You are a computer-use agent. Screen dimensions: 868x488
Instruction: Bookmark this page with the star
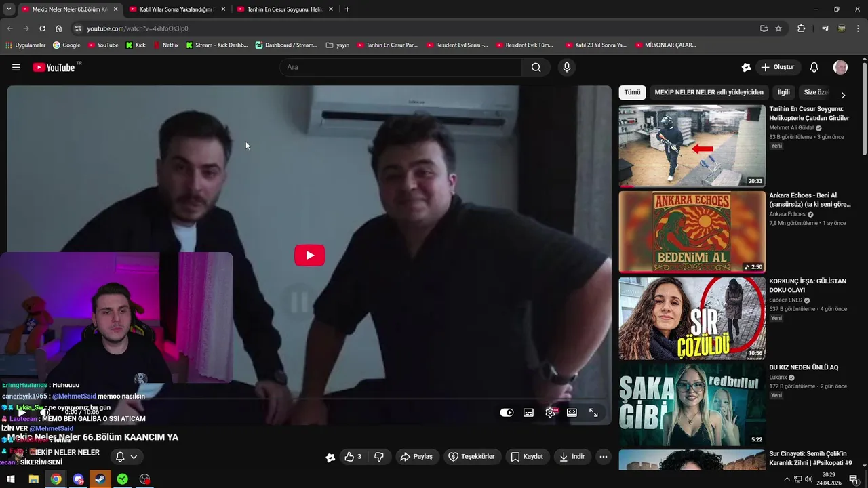[x=778, y=28]
